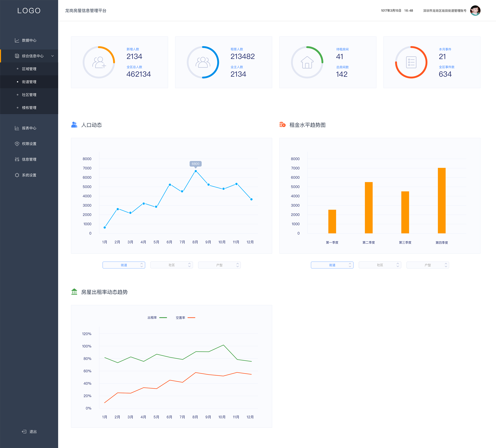
Task: Click the time 16:48 in header
Action: point(408,11)
